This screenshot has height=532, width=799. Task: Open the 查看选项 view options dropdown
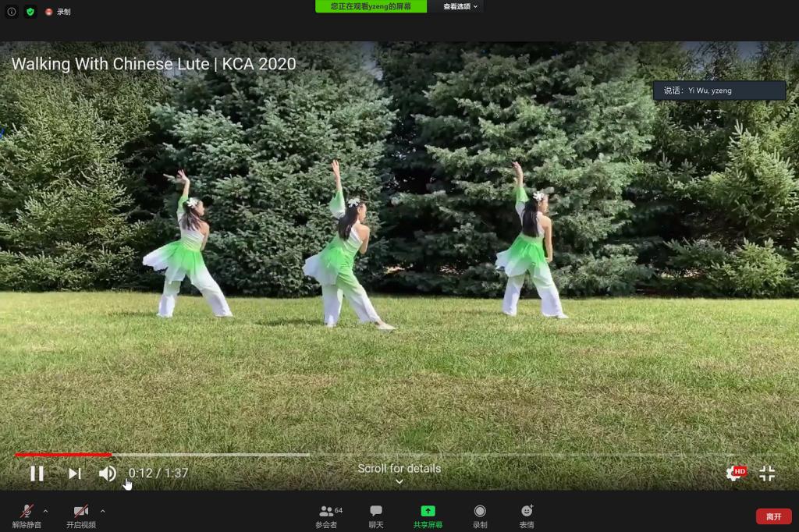point(460,6)
